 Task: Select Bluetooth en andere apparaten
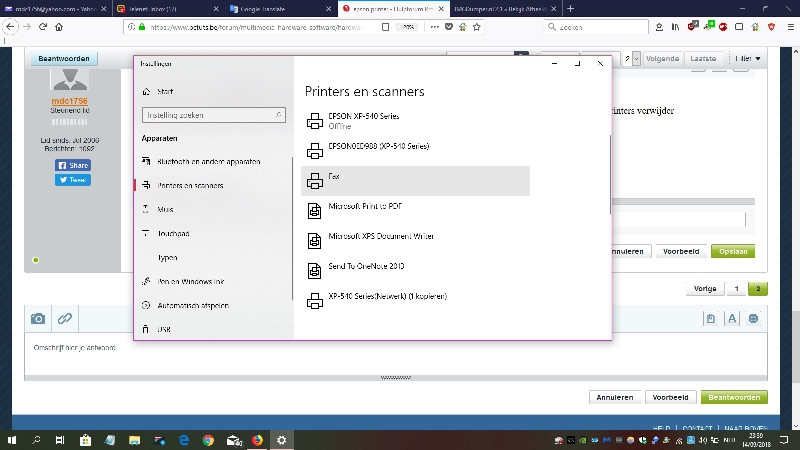pos(208,162)
